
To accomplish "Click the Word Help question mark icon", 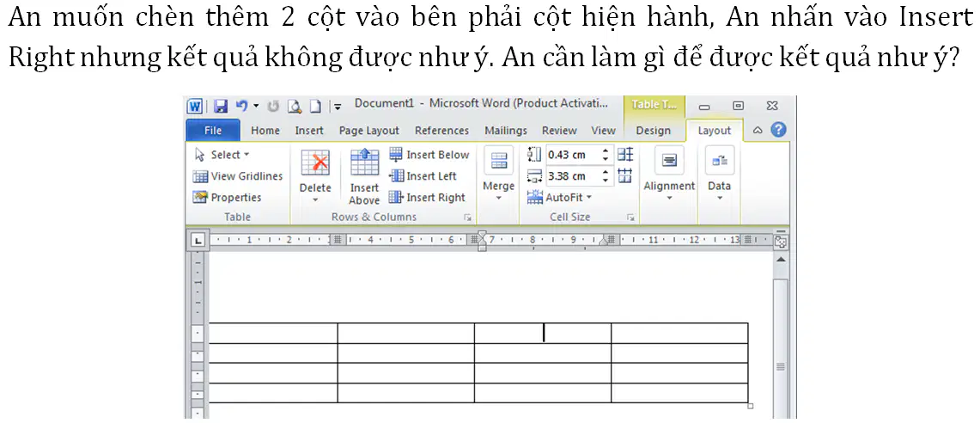I will point(778,130).
